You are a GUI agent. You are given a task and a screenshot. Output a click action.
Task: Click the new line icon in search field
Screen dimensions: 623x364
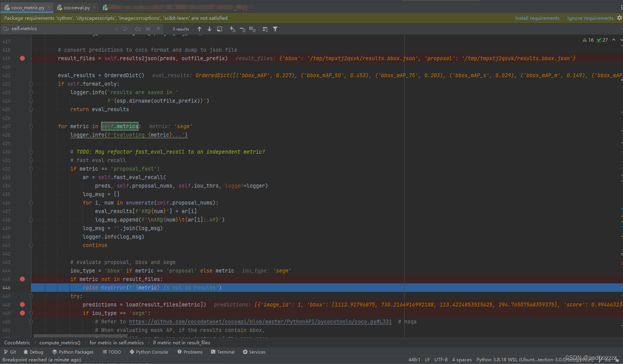(x=125, y=29)
